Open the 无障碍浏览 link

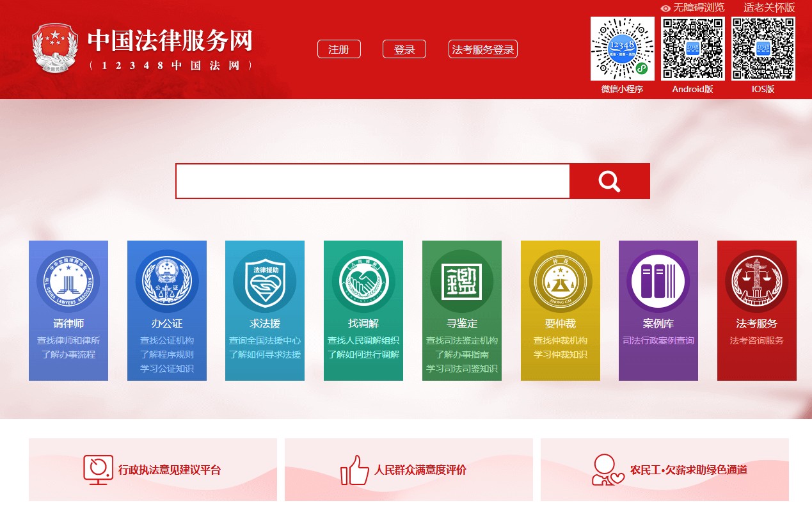coord(699,8)
